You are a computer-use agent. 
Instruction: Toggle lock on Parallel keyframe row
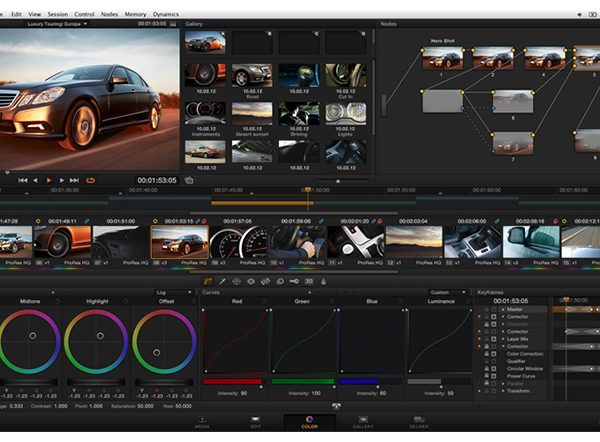487,383
